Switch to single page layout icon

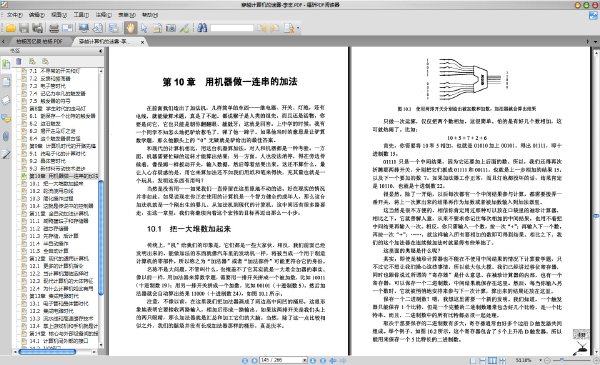pos(473,360)
